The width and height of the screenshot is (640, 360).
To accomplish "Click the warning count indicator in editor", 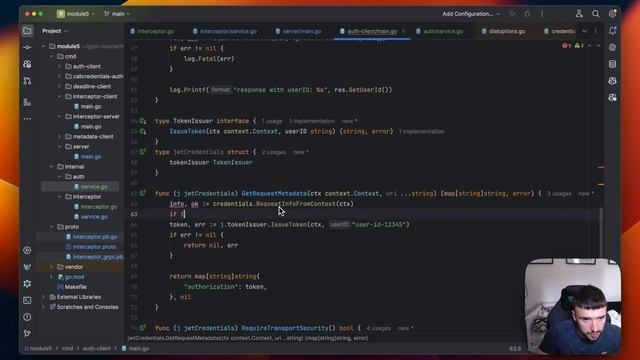I will (x=579, y=45).
